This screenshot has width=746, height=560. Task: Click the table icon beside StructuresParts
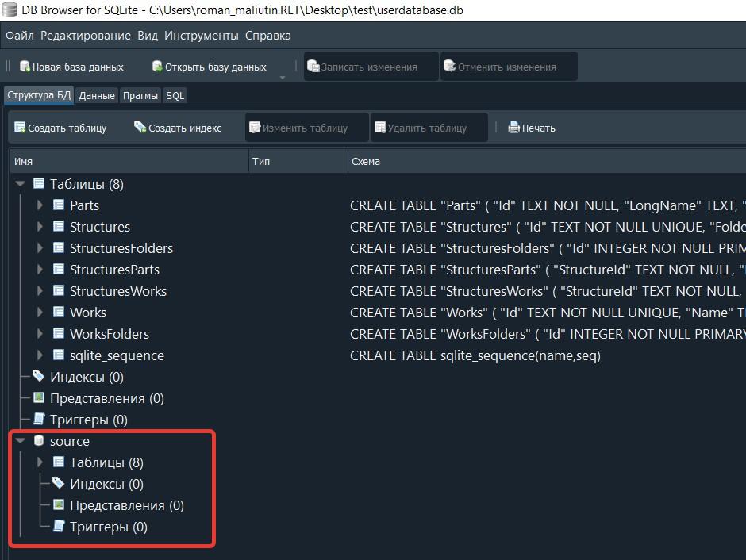[59, 269]
